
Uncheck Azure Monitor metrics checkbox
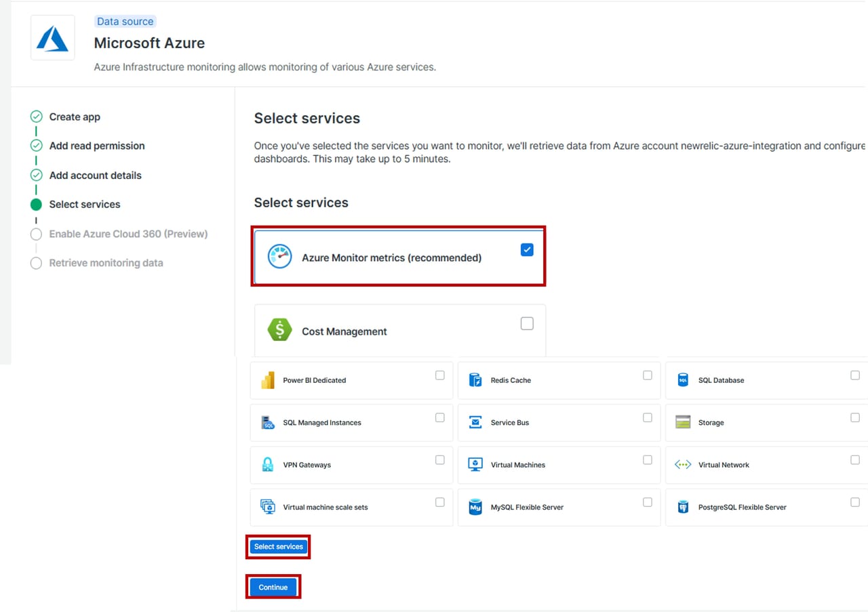pyautogui.click(x=527, y=250)
